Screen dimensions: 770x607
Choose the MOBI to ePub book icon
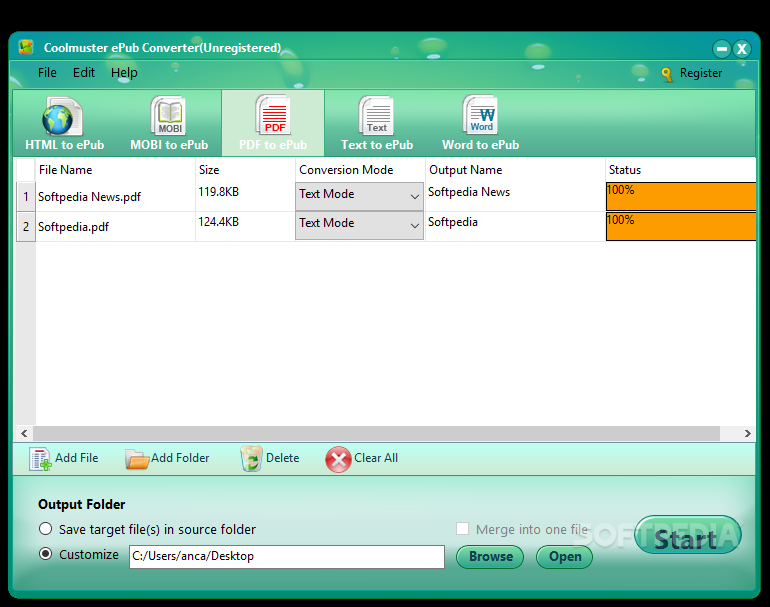coord(168,116)
